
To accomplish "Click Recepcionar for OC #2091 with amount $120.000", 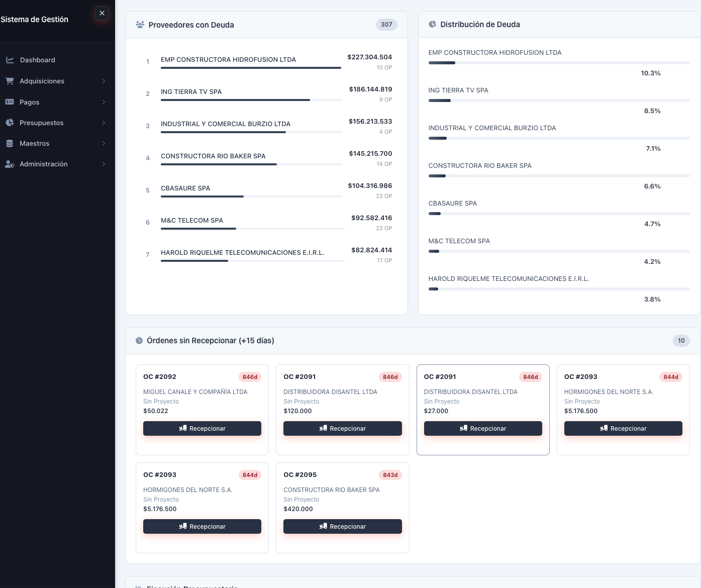I will [342, 428].
